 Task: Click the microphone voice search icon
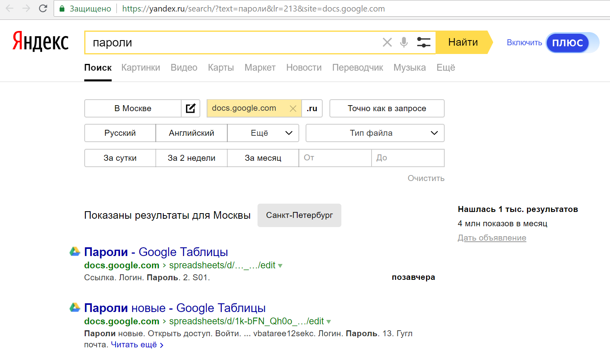pyautogui.click(x=404, y=42)
